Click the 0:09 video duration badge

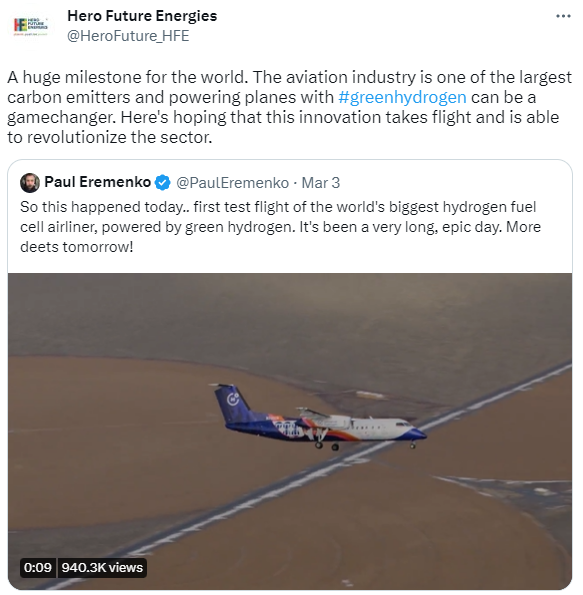point(38,568)
